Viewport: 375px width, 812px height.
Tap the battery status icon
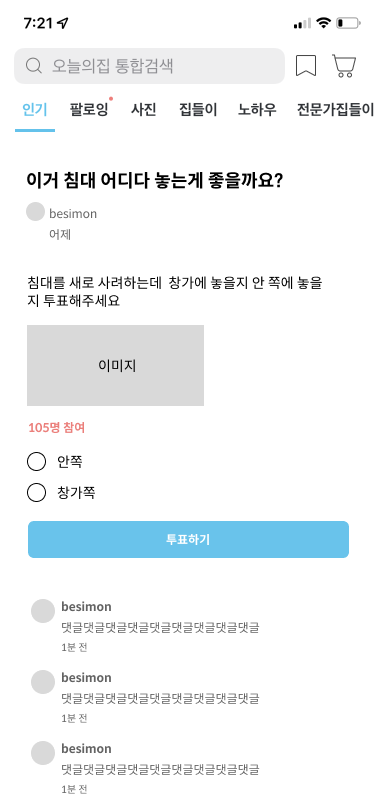click(x=348, y=23)
